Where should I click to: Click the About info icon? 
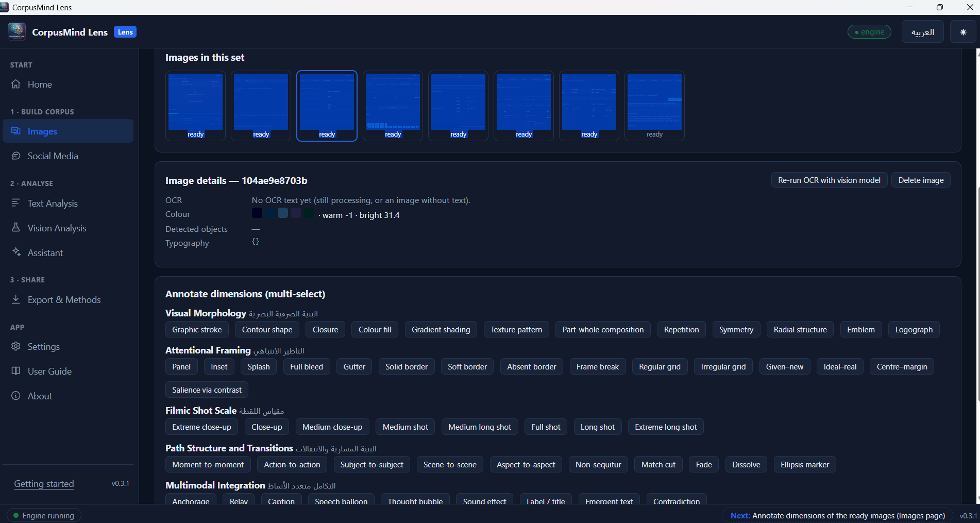(16, 396)
